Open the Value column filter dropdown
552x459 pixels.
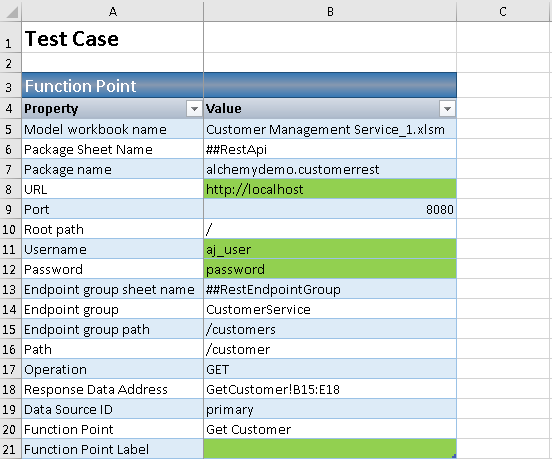tap(447, 109)
